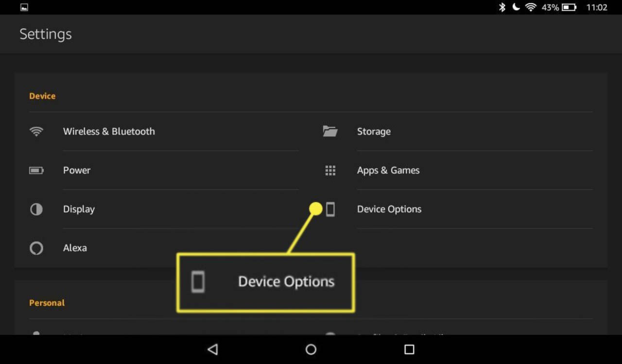Select the Apps & Games grid icon
Image resolution: width=622 pixels, height=364 pixels.
tap(330, 170)
